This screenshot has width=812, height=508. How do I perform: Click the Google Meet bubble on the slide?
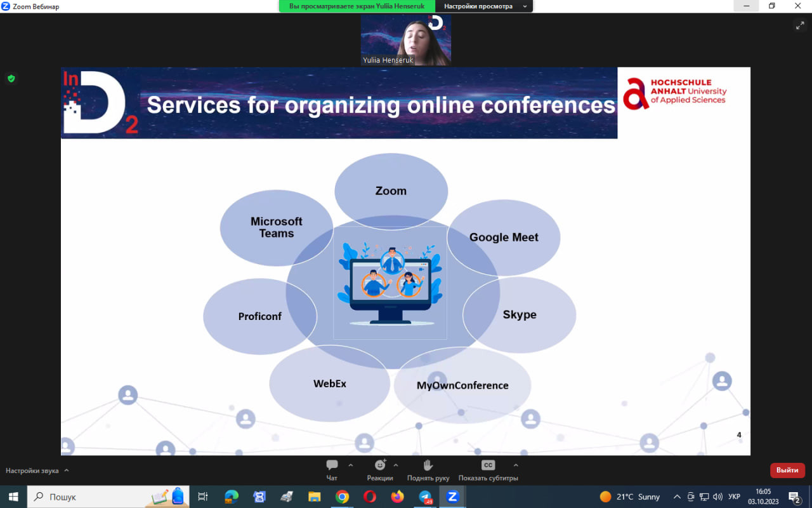[504, 237]
